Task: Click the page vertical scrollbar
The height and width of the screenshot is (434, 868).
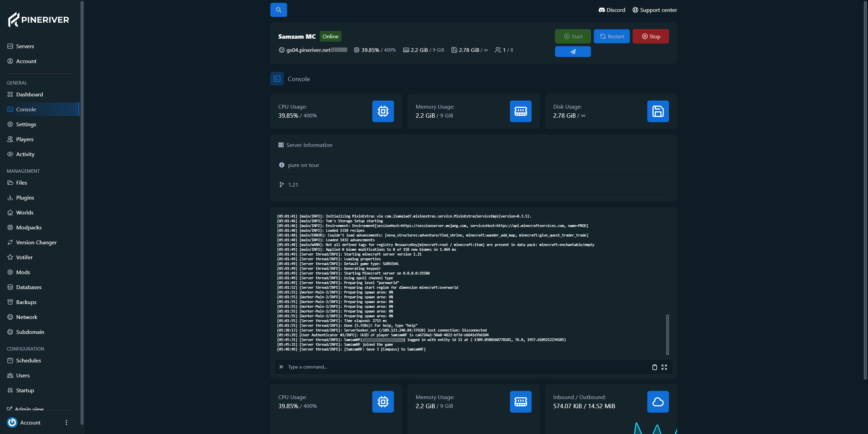Action: [865, 190]
